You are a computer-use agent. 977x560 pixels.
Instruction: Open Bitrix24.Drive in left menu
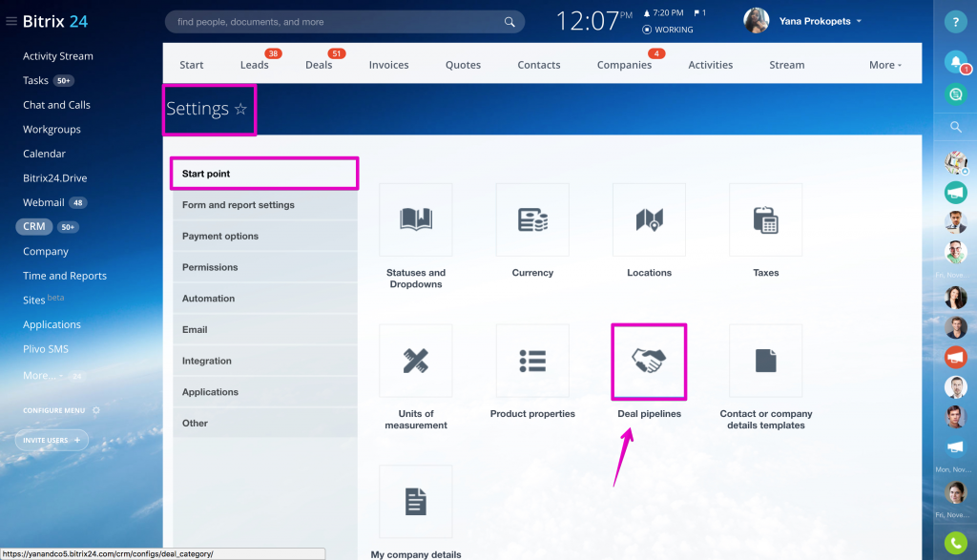coord(54,177)
